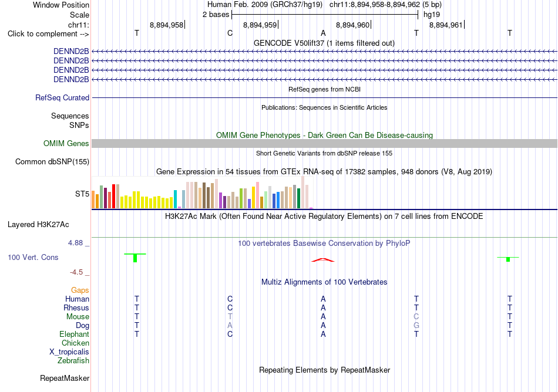558x392 pixels.
Task: Click the Short Genetic Variants dbSNP title
Action: coord(324,153)
